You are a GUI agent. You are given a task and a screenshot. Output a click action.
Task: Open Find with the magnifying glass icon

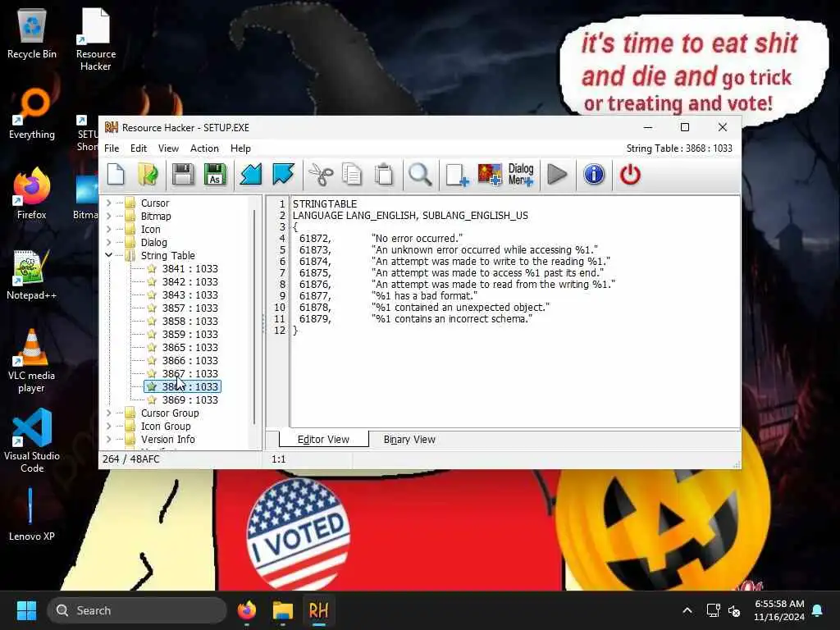coord(420,175)
